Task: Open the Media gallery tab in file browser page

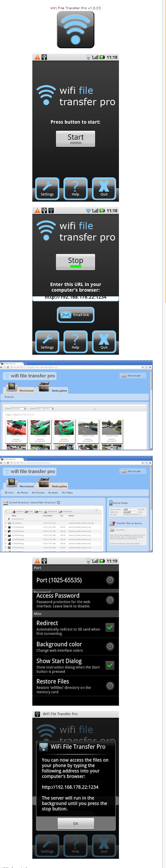Action: (53, 484)
